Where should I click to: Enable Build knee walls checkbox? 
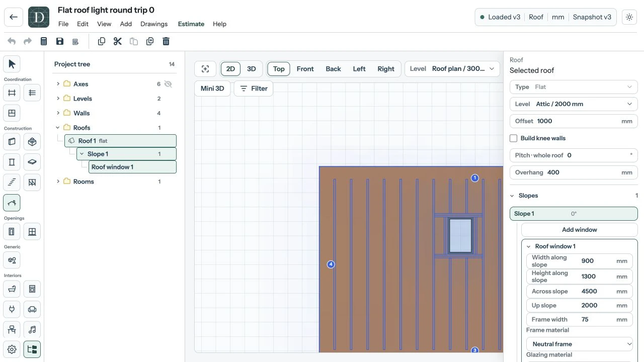(x=514, y=138)
